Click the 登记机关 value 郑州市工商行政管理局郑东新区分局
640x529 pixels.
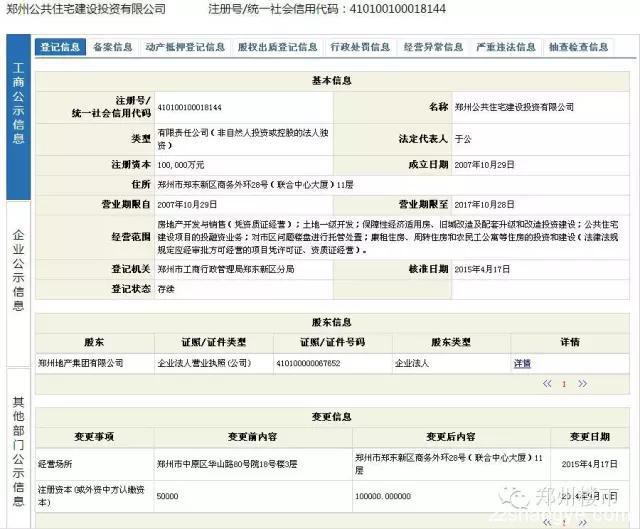click(226, 269)
